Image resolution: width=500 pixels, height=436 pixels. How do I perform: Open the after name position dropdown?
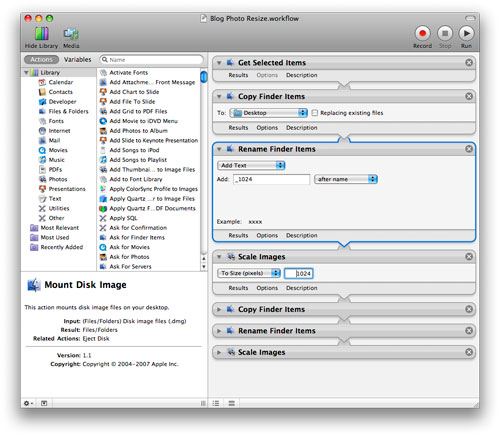pyautogui.click(x=346, y=179)
